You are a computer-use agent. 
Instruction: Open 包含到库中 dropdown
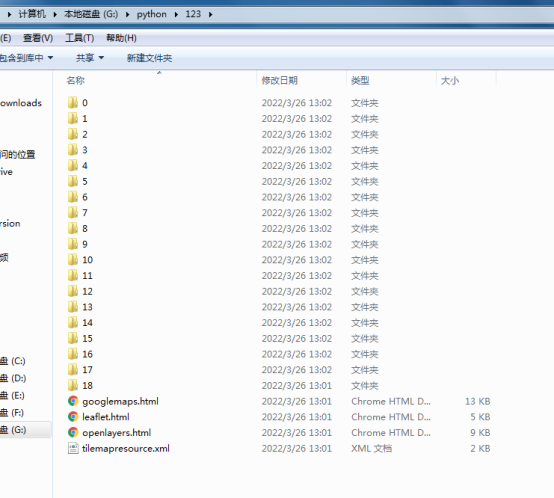point(26,58)
